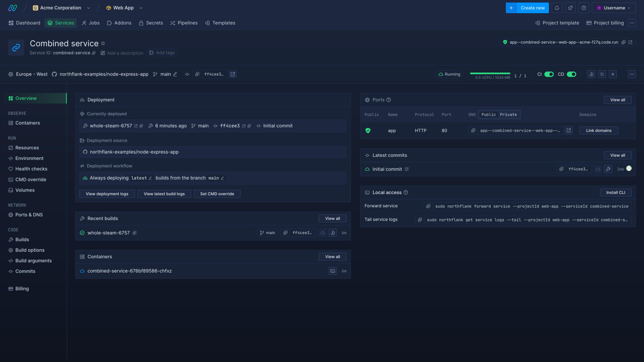Edit the builds branch main setting
The width and height of the screenshot is (644, 362).
222,178
